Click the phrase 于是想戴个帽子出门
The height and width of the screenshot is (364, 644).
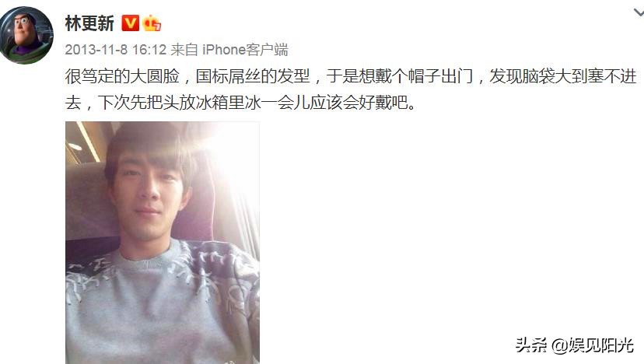[x=400, y=76]
